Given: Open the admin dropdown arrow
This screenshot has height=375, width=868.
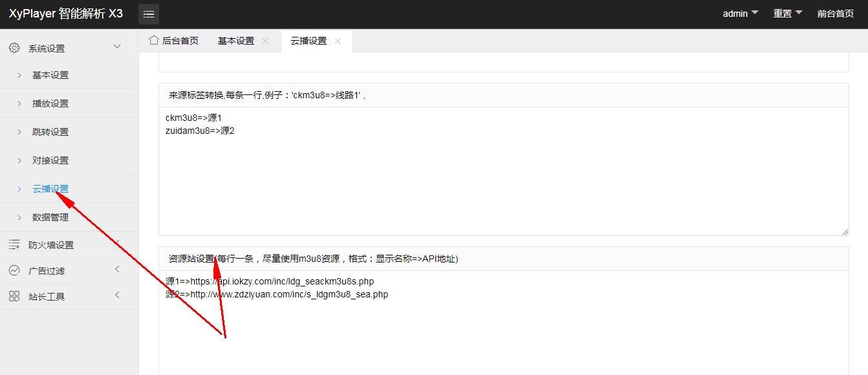Looking at the screenshot, I should pos(755,13).
